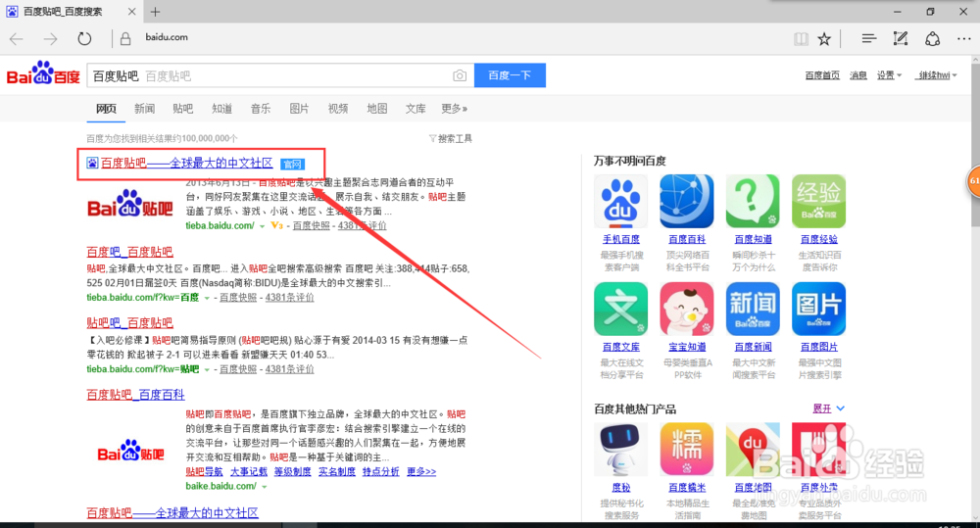Open the web note pen icon
Viewport: 980px width, 528px height.
coord(901,39)
